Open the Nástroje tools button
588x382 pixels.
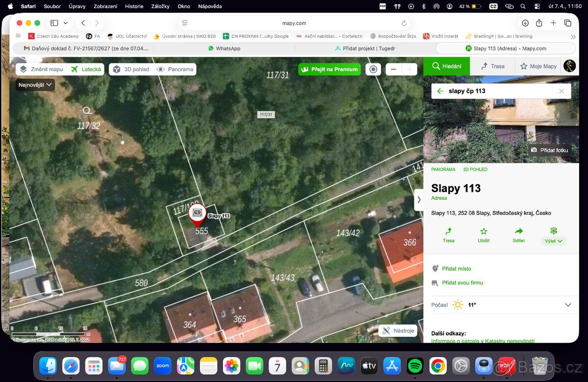pyautogui.click(x=398, y=331)
